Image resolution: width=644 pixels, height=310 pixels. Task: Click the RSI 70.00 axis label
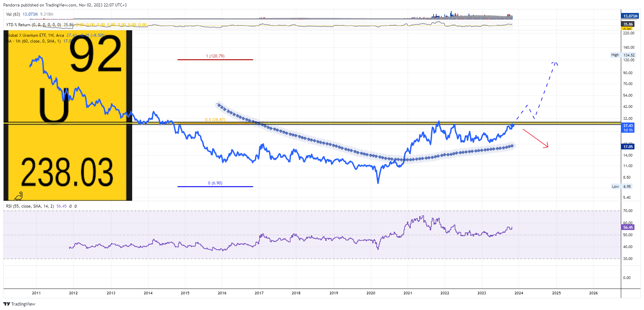coord(628,211)
